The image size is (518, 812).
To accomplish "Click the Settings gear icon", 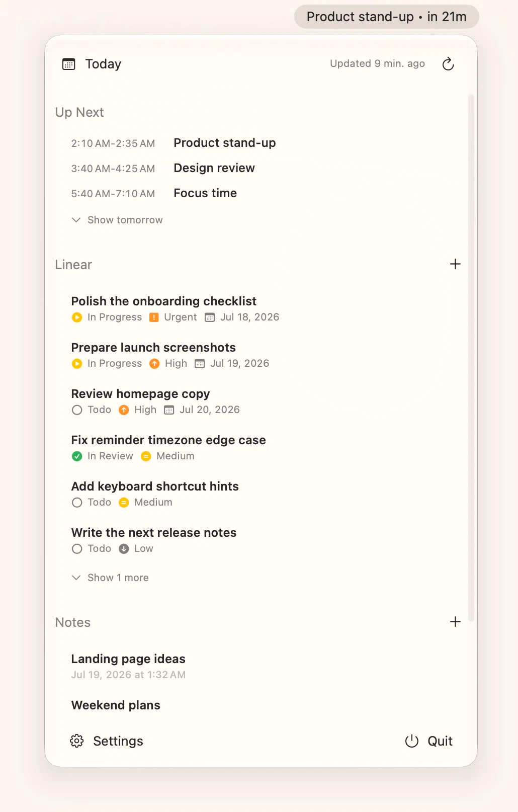I will click(x=77, y=741).
